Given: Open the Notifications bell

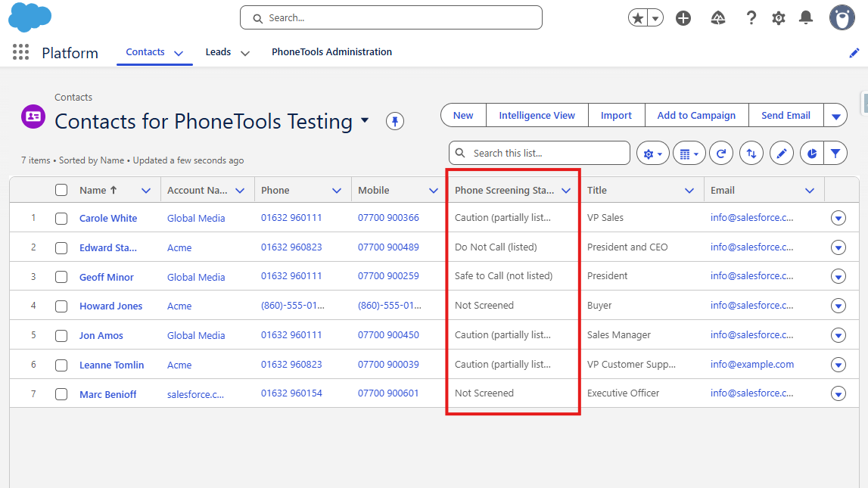Looking at the screenshot, I should pos(806,18).
